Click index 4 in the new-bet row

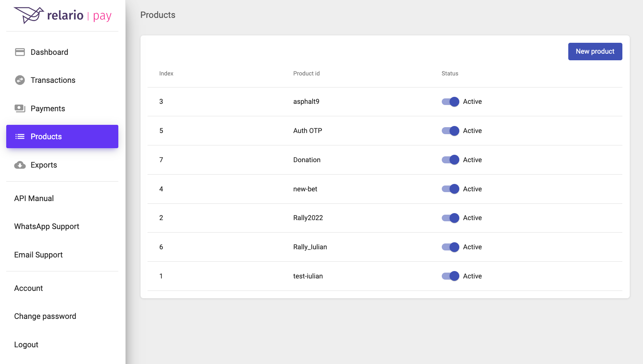161,189
